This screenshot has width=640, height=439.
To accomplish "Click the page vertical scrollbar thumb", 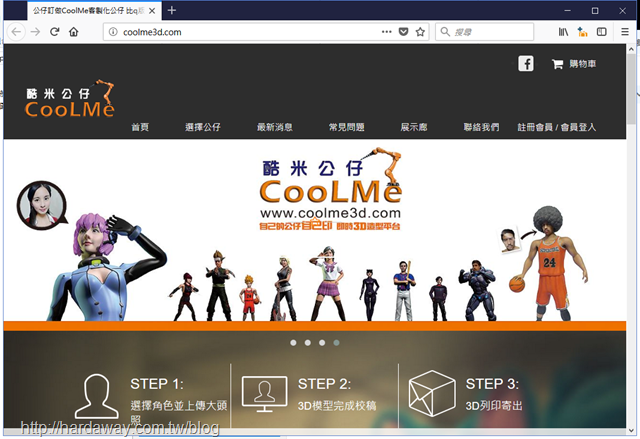I will 631,88.
